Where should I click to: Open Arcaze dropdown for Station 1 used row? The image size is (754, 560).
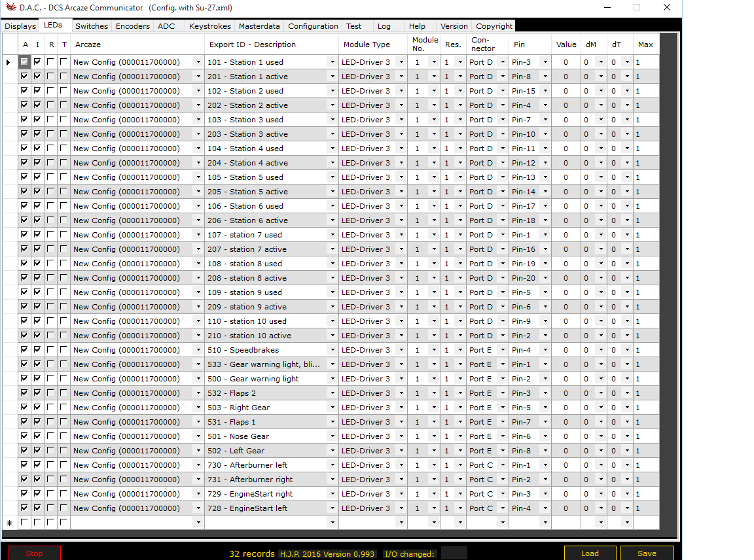[x=198, y=62]
